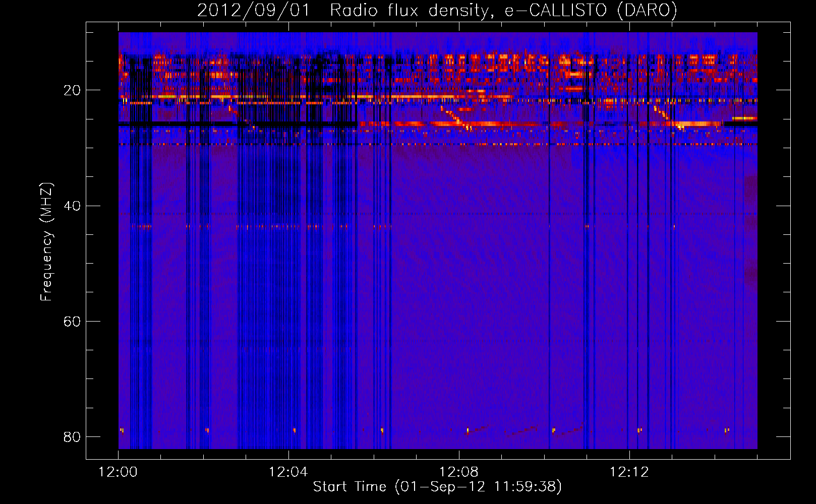Click the plot title '2012/09/01 Radio flux density, e-CALLISTO (DARO)'

pyautogui.click(x=437, y=11)
